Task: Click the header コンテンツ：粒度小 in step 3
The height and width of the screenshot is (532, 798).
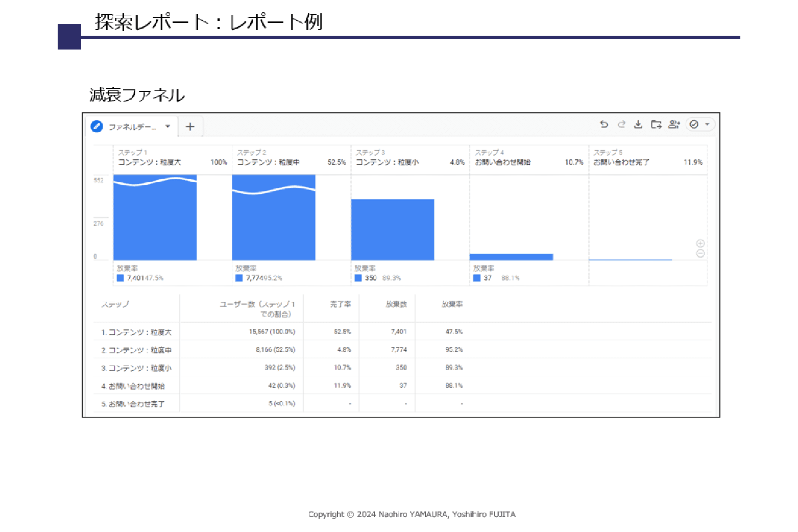Action: pyautogui.click(x=388, y=162)
